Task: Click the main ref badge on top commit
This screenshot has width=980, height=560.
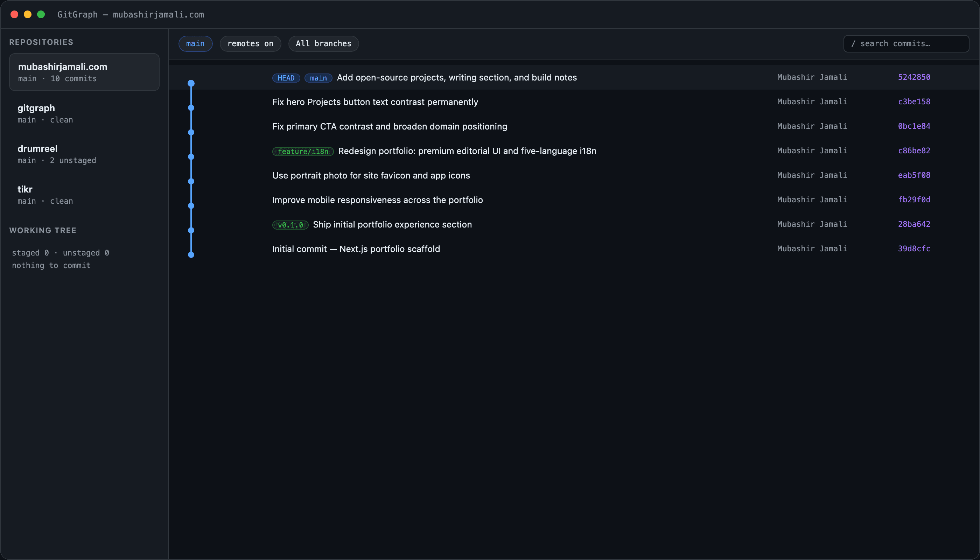Action: [x=318, y=78]
